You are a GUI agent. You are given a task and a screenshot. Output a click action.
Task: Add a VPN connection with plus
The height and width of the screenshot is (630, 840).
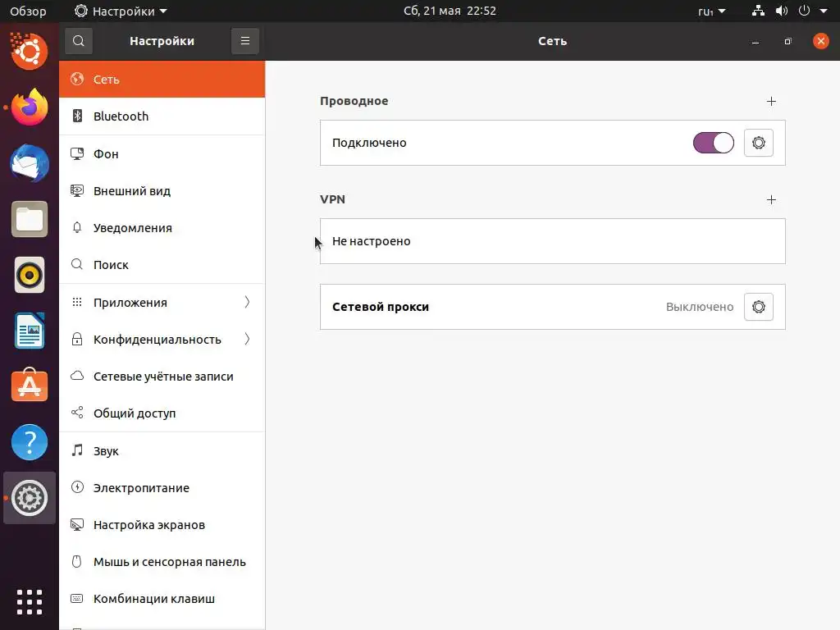[x=771, y=200]
